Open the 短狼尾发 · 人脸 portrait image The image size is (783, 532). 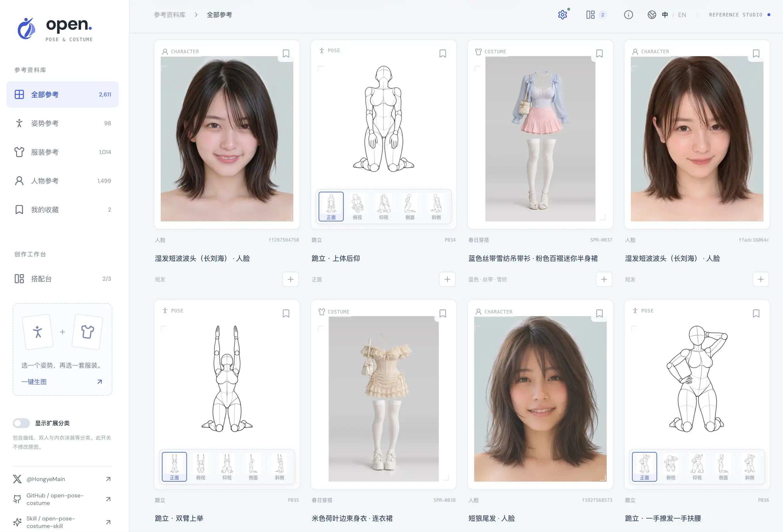[540, 399]
